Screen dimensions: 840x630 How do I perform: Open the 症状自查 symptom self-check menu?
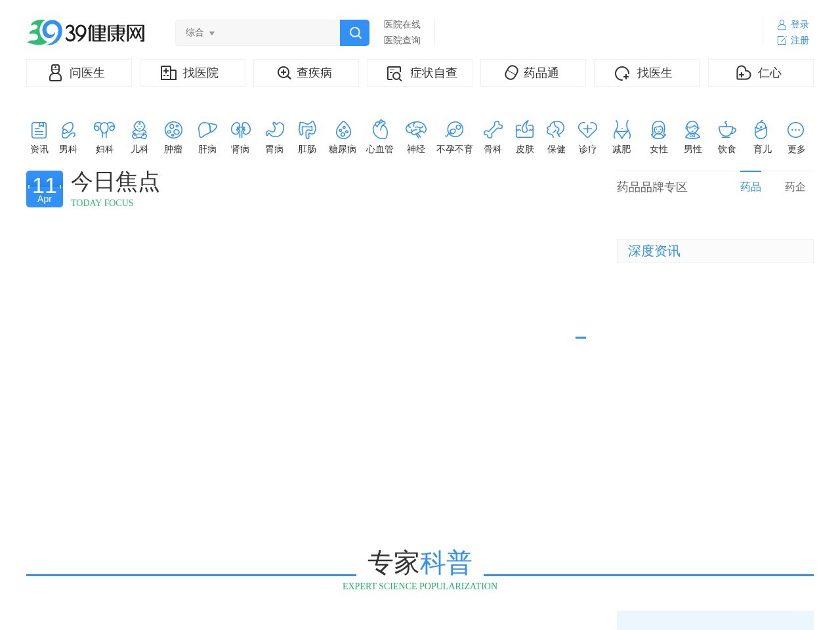(419, 73)
